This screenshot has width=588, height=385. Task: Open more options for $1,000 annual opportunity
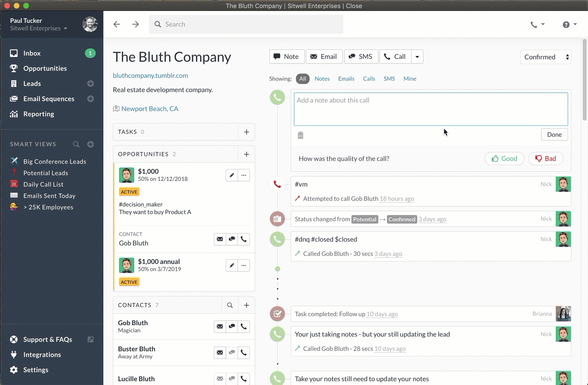244,265
